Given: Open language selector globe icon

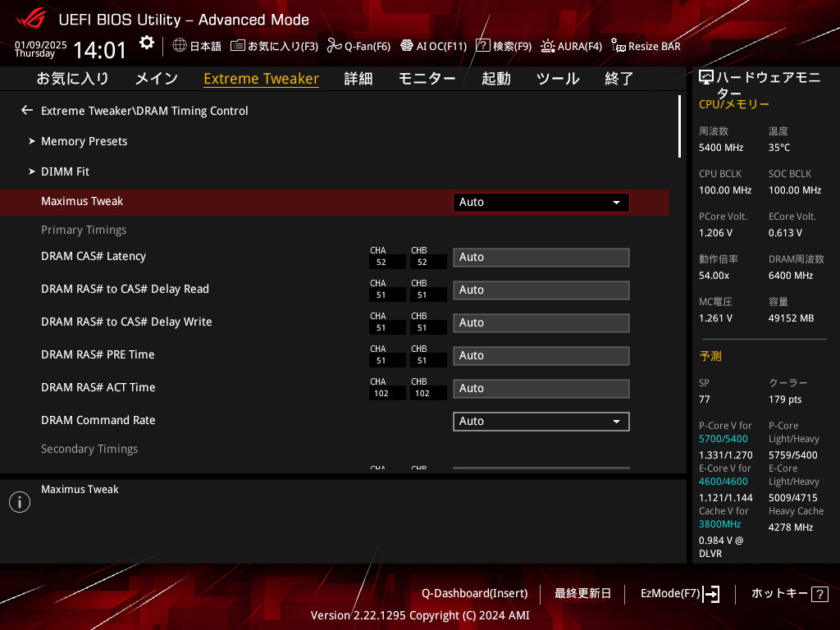Looking at the screenshot, I should pos(180,46).
